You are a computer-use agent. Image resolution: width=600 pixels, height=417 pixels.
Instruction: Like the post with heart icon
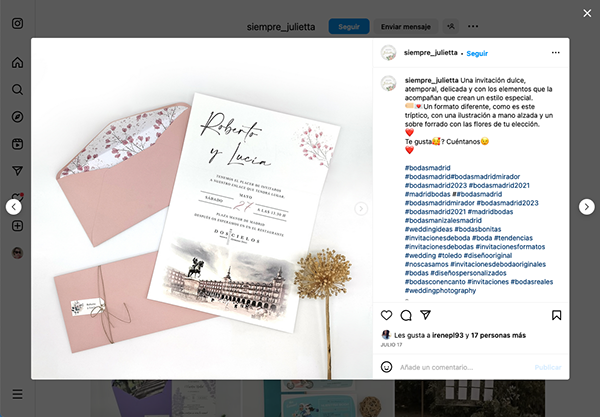point(386,315)
